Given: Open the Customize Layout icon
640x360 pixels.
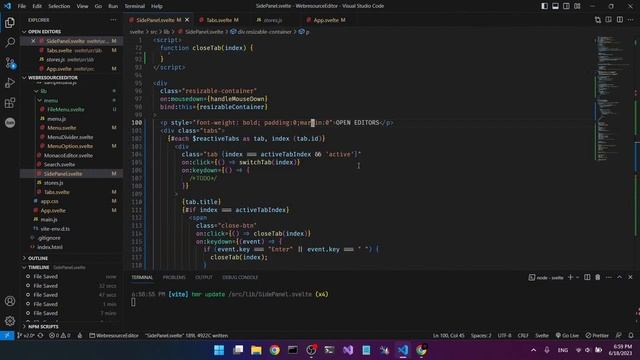Looking at the screenshot, I should (x=577, y=6).
